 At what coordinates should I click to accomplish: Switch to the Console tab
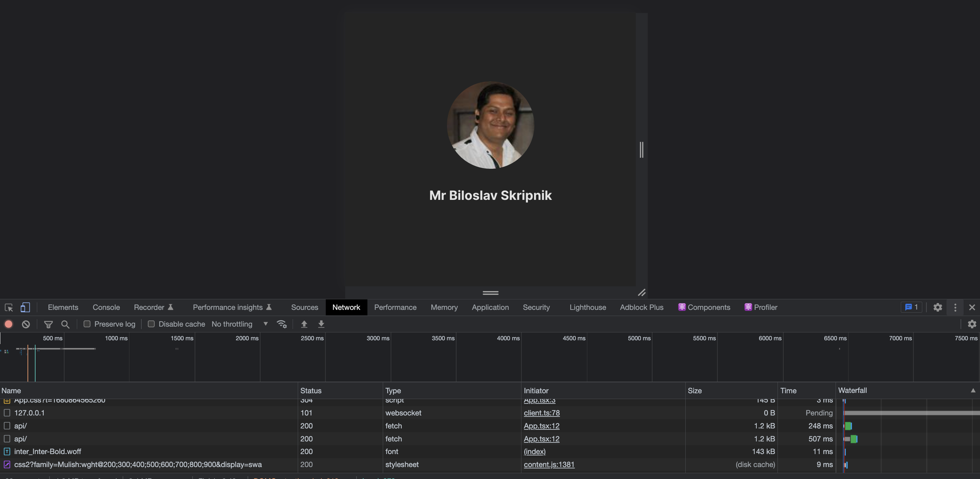(x=106, y=307)
